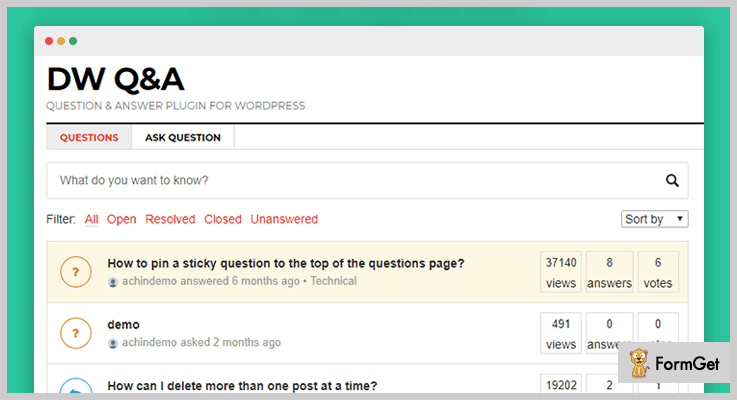Open the 'demo' question
The width and height of the screenshot is (737, 400).
pos(123,325)
